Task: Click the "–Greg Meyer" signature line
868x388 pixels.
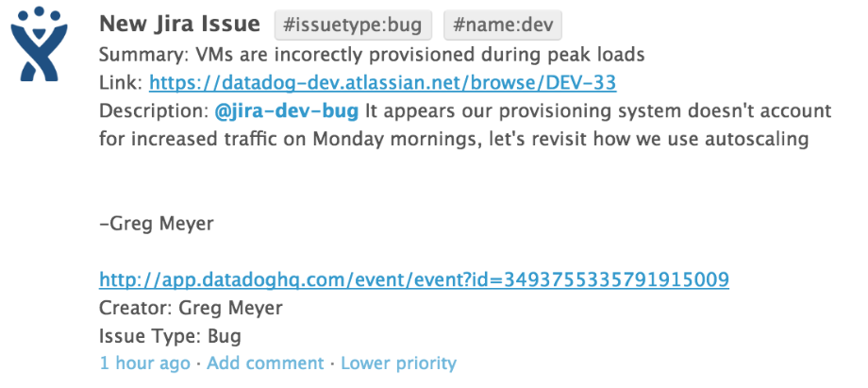Action: (156, 224)
